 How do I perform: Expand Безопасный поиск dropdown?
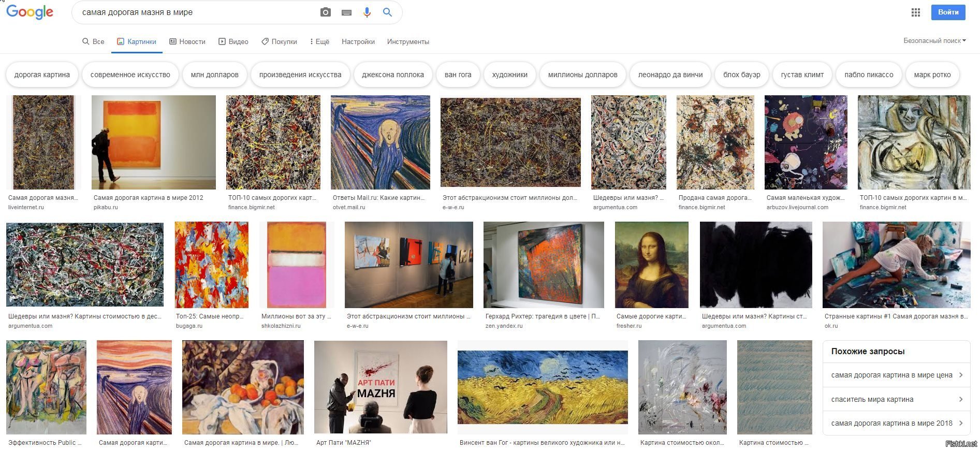click(934, 40)
